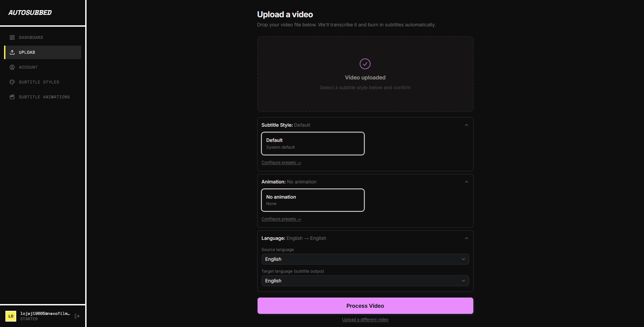Click the Animation: No animation header text
This screenshot has width=644, height=327.
[x=289, y=182]
